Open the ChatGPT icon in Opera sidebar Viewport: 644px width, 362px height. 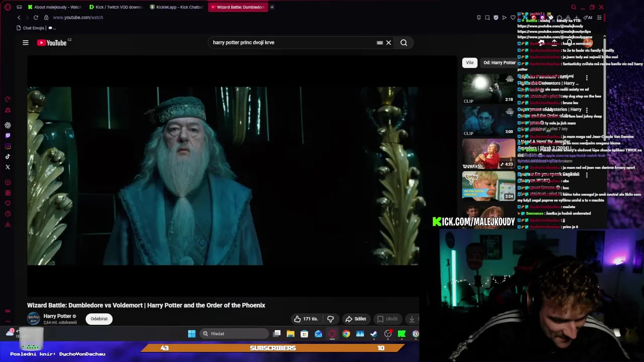tap(8, 125)
